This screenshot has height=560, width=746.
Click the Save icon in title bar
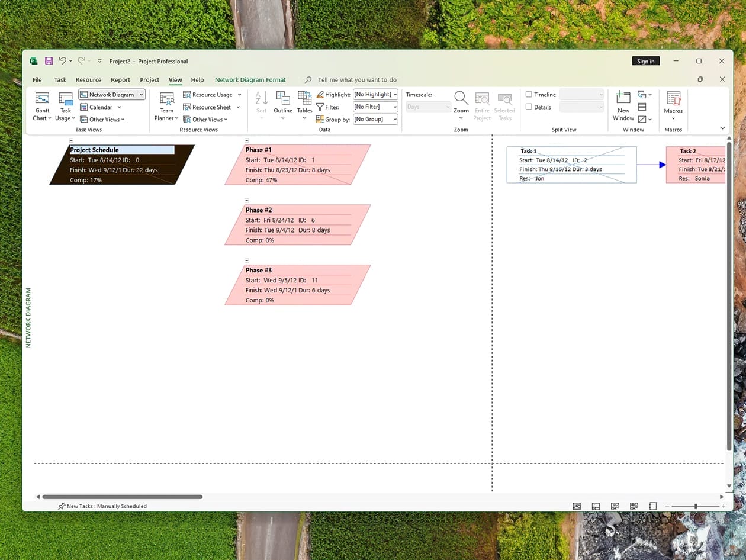pyautogui.click(x=49, y=61)
